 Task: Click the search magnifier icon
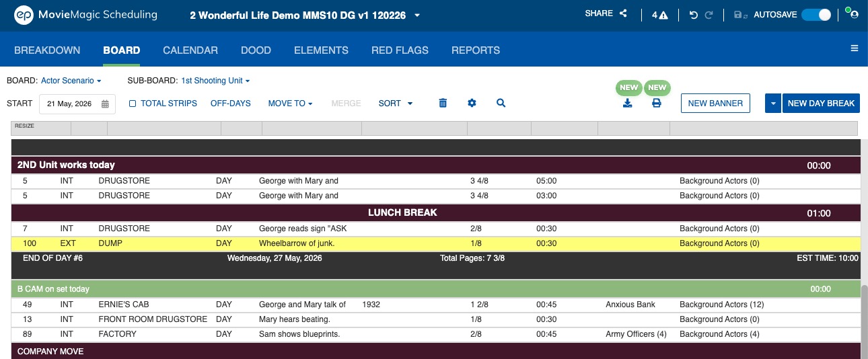501,103
